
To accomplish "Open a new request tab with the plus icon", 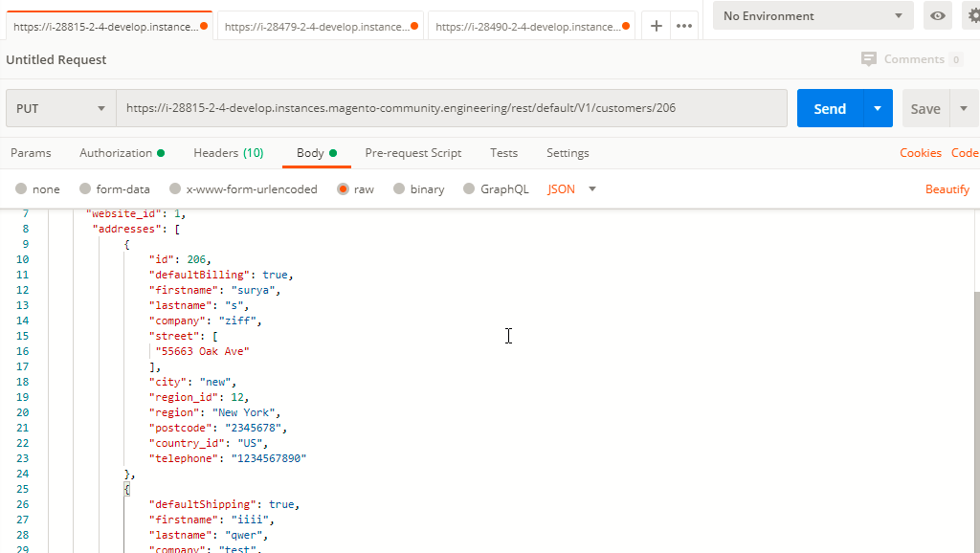I will click(656, 26).
